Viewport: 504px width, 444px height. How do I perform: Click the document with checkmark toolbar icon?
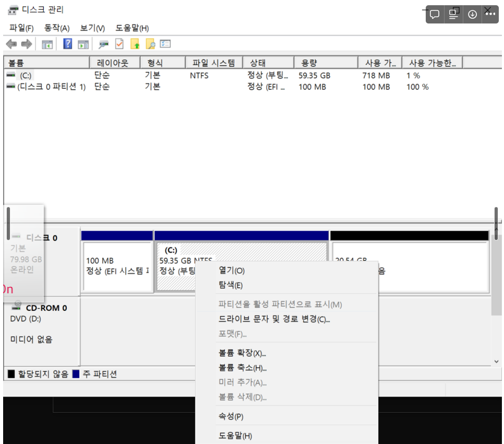pyautogui.click(x=119, y=44)
